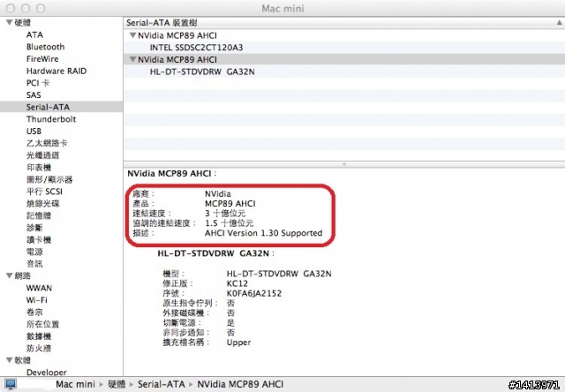Select 音訊 audio entry

pyautogui.click(x=34, y=264)
